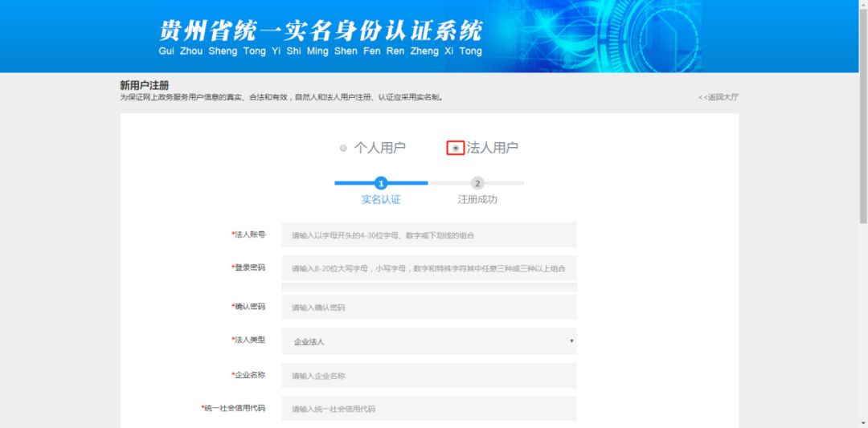Select the 法人用户 radio button
Viewport: 868px width, 428px height.
(x=456, y=149)
